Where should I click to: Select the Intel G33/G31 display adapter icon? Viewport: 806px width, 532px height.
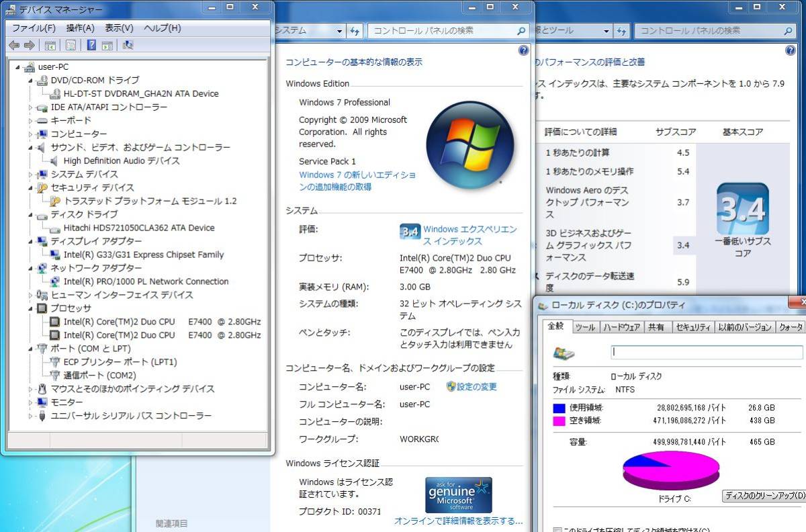[x=55, y=255]
